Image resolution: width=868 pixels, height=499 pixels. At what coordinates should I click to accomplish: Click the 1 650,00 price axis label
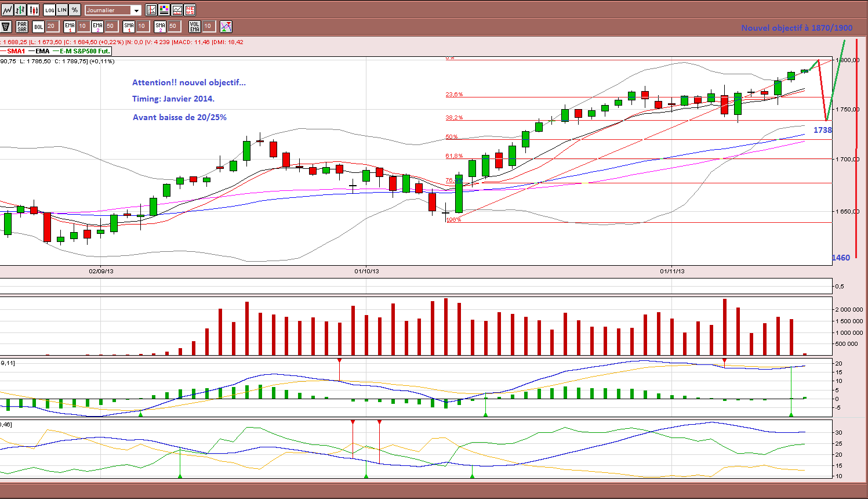847,212
